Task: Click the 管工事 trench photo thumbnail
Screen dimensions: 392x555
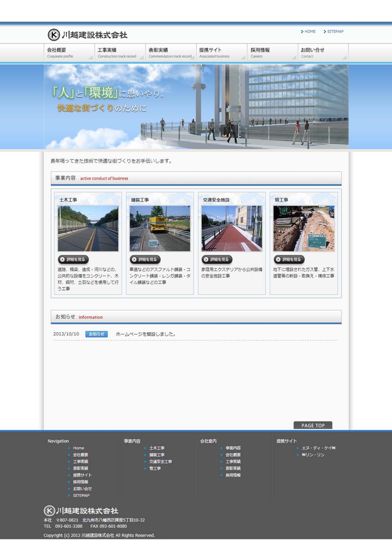Action: coord(304,228)
